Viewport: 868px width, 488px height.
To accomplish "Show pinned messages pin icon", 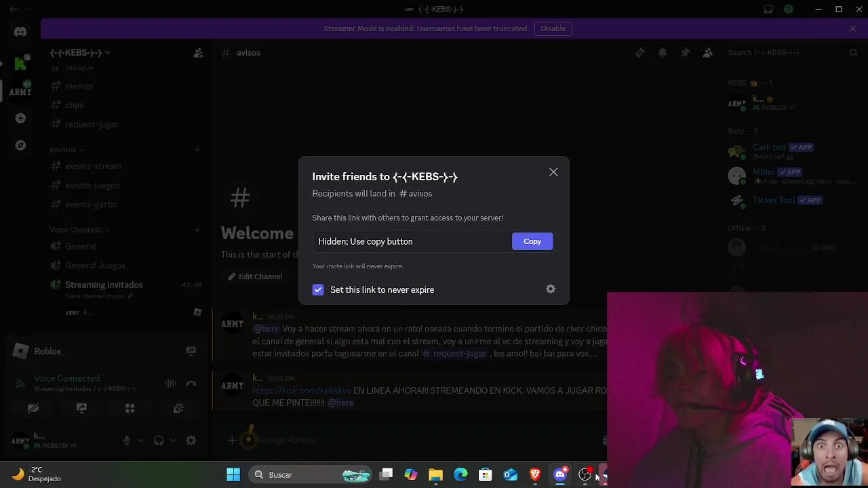I will pos(685,52).
